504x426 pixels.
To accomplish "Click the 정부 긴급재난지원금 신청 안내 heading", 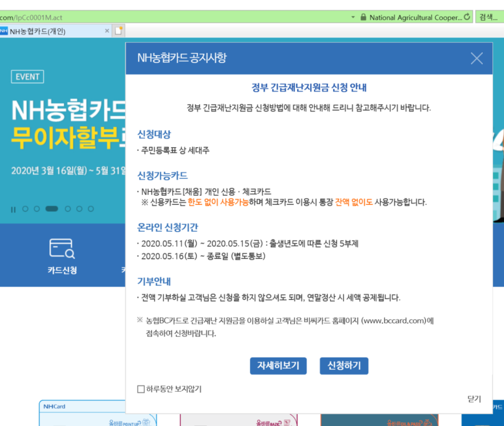I will point(309,87).
